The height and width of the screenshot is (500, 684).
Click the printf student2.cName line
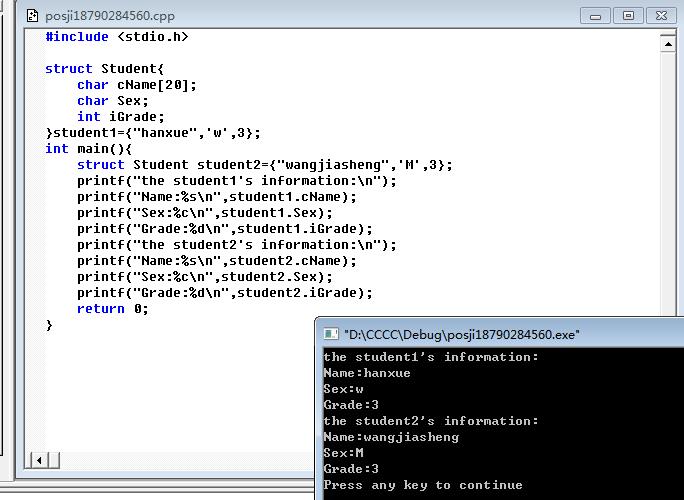point(217,261)
